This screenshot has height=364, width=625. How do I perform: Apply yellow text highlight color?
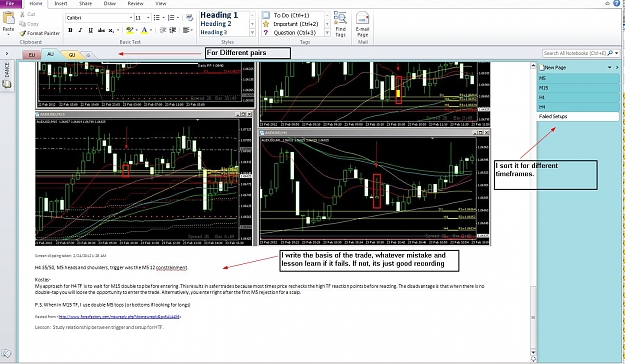129,30
